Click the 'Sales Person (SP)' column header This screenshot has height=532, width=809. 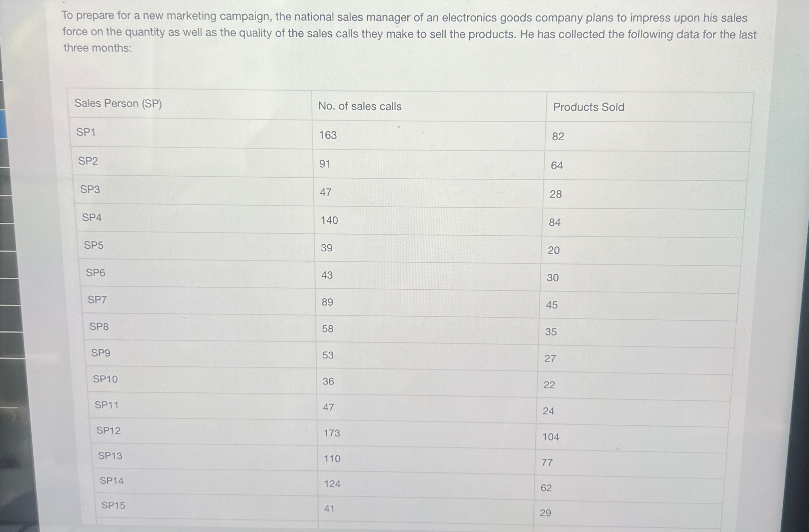coord(118,103)
